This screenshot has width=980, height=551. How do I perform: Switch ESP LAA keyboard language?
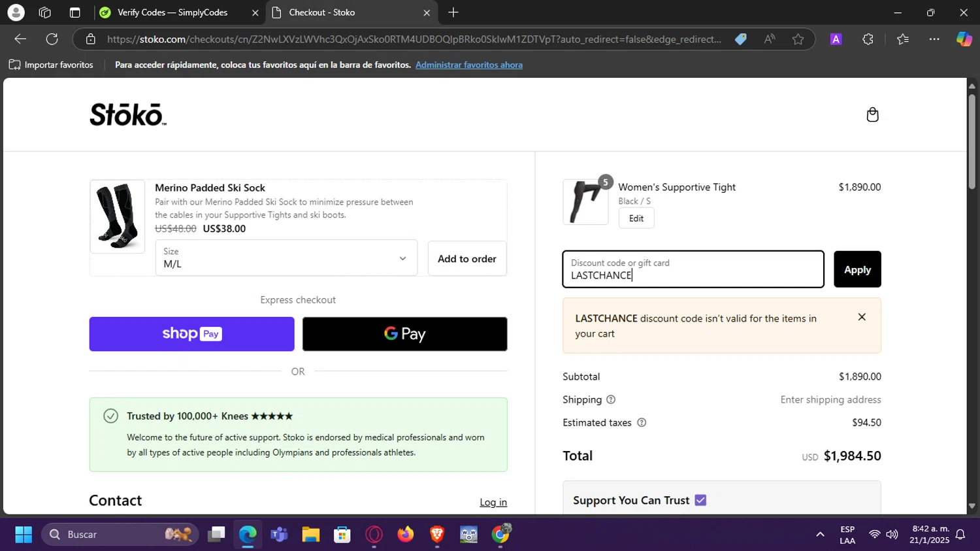tap(847, 535)
